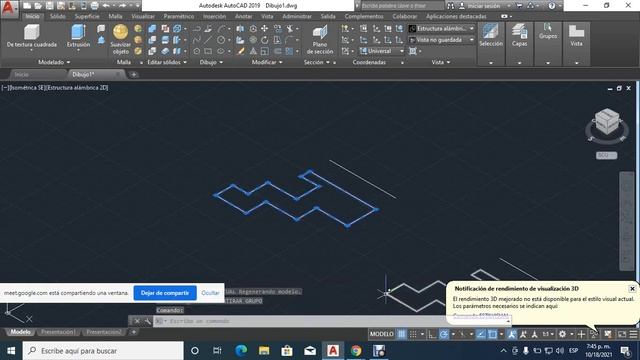Open the Visualizar ribbon tab

[x=143, y=16]
